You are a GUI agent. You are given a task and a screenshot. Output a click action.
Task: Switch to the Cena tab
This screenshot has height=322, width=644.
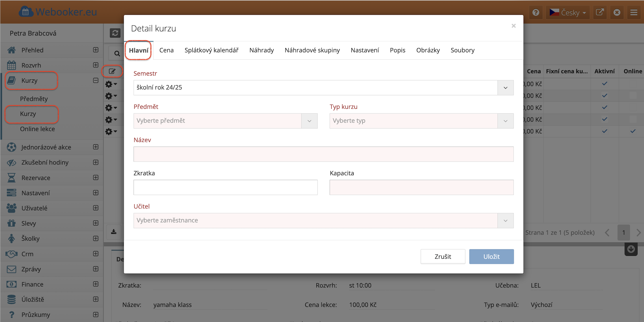pyautogui.click(x=166, y=50)
